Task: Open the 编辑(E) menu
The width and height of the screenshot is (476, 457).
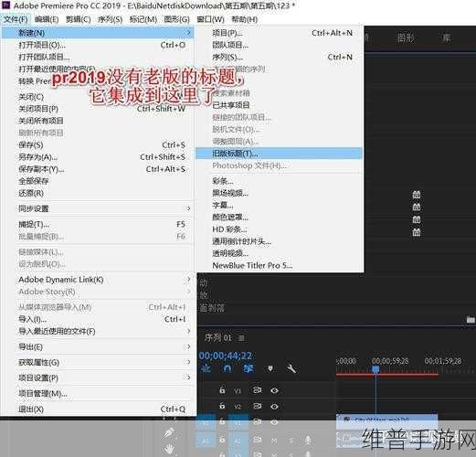Action: click(x=47, y=19)
